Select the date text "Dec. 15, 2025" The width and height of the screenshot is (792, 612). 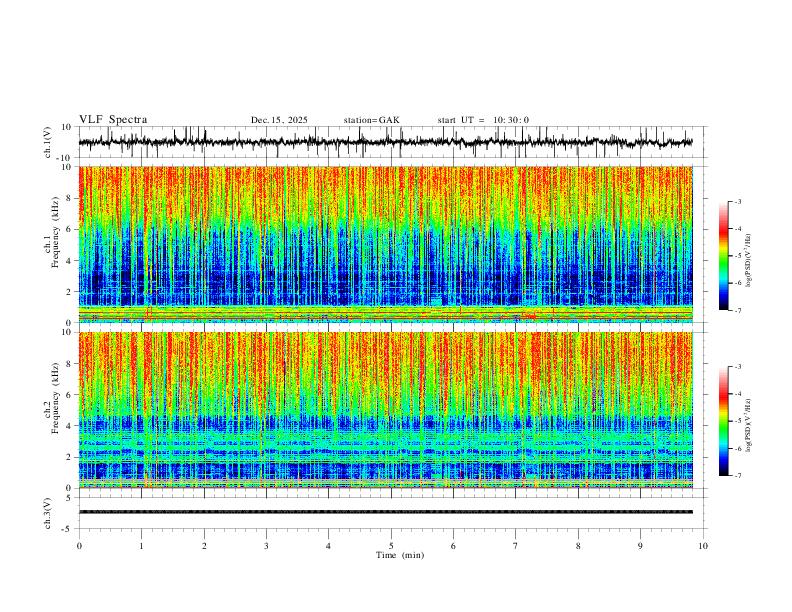pyautogui.click(x=279, y=120)
